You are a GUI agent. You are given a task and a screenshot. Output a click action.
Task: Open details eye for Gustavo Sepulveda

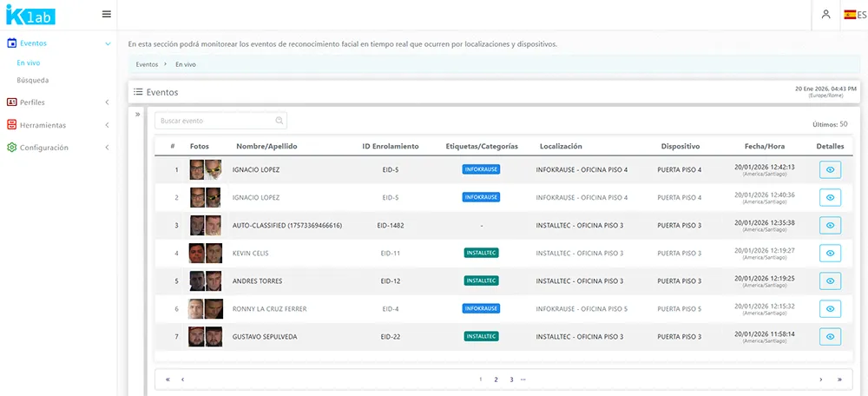(830, 337)
